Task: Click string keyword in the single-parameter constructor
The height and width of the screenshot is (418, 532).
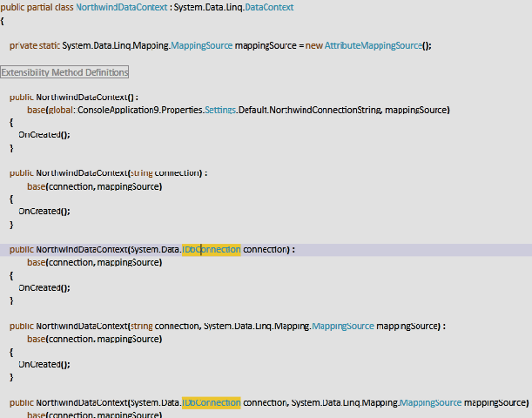Action: point(141,173)
